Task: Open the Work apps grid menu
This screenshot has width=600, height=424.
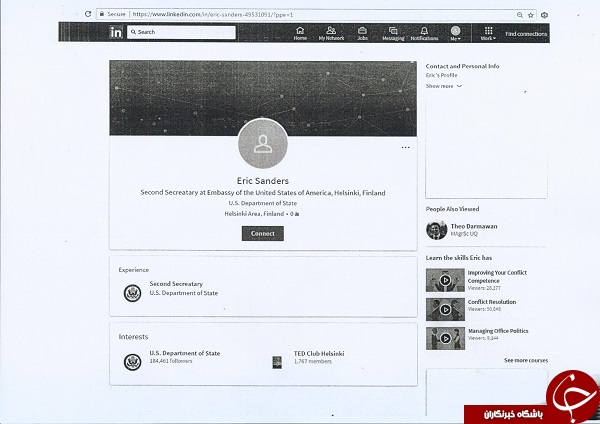Action: point(488,31)
